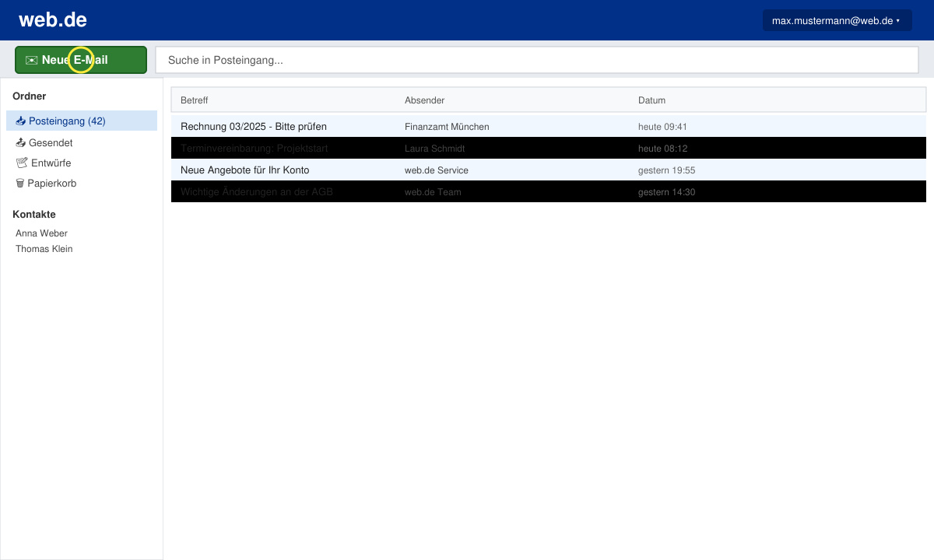
Task: Open mail "Wichtige Änderungen an der AGB"
Action: [257, 191]
